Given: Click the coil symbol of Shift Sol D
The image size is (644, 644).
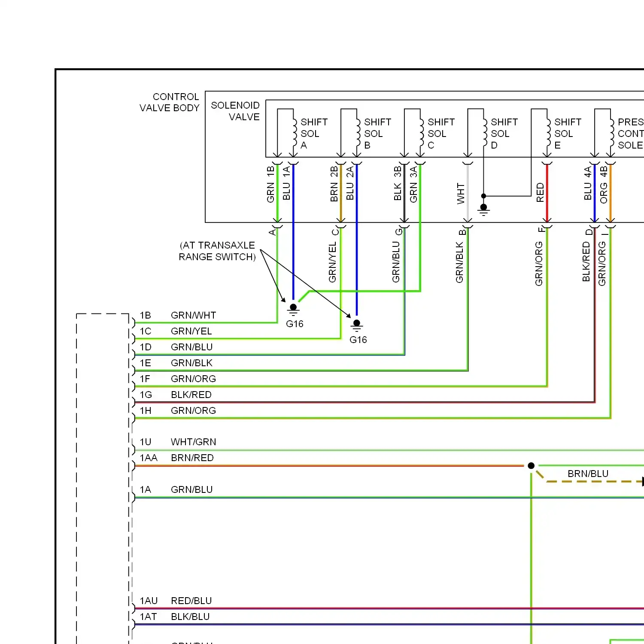Looking at the screenshot, I should 485,134.
